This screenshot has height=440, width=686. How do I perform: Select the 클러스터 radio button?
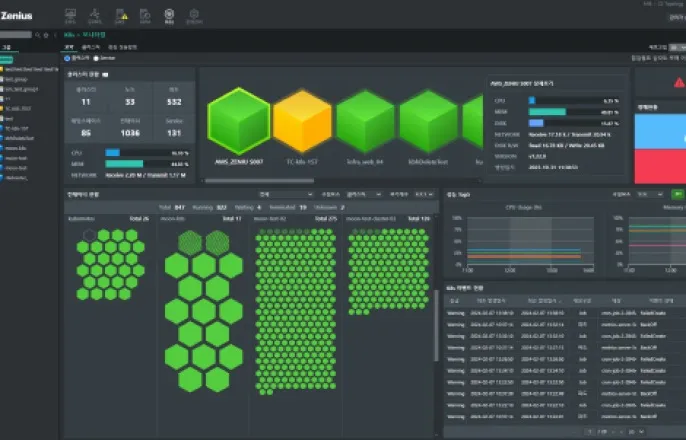click(67, 58)
